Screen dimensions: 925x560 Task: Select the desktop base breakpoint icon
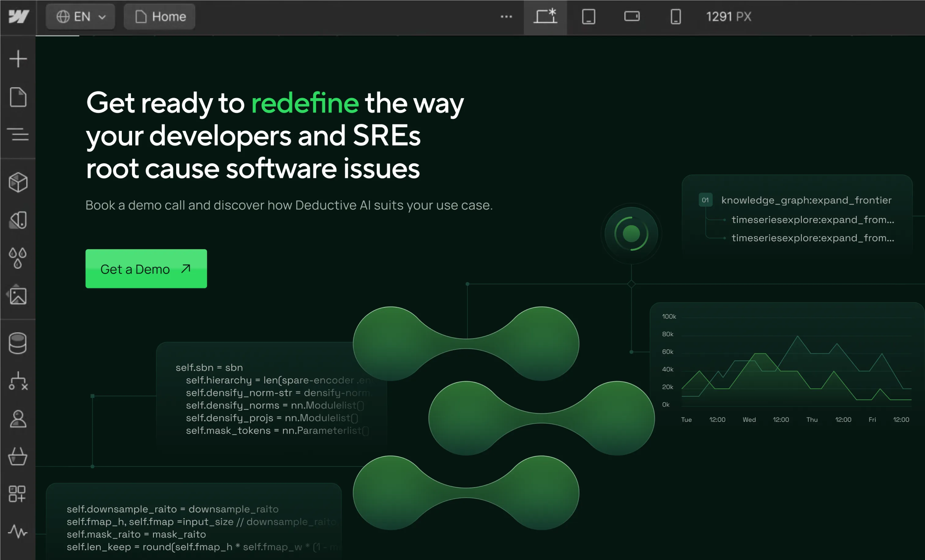click(x=545, y=17)
